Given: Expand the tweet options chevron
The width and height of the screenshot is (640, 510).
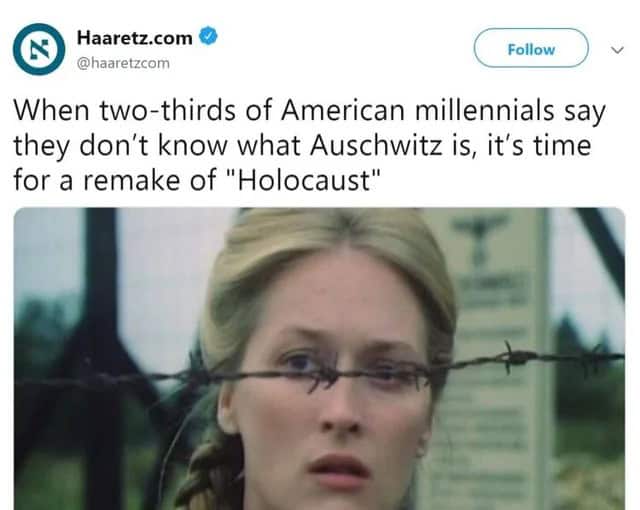Looking at the screenshot, I should coord(617,50).
